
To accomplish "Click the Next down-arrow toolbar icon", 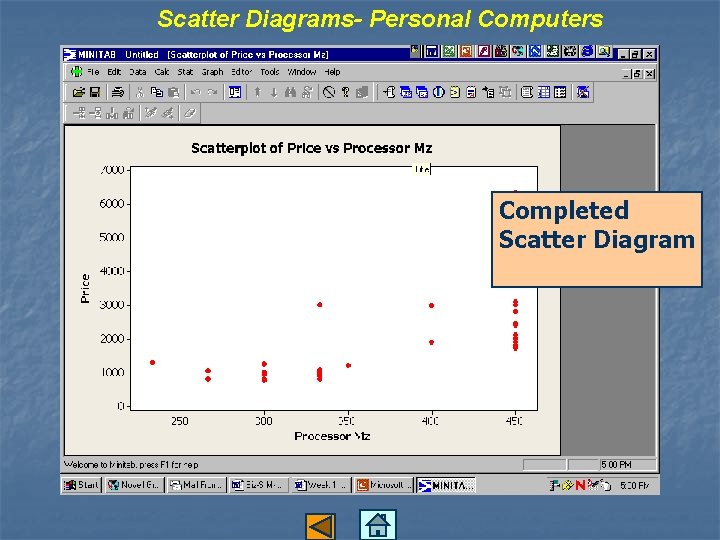I will [x=274, y=92].
